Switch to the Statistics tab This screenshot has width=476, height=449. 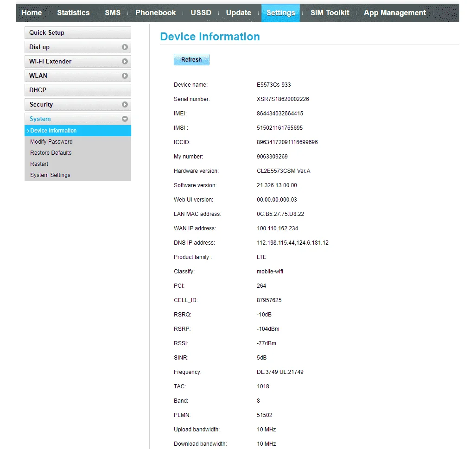[74, 13]
